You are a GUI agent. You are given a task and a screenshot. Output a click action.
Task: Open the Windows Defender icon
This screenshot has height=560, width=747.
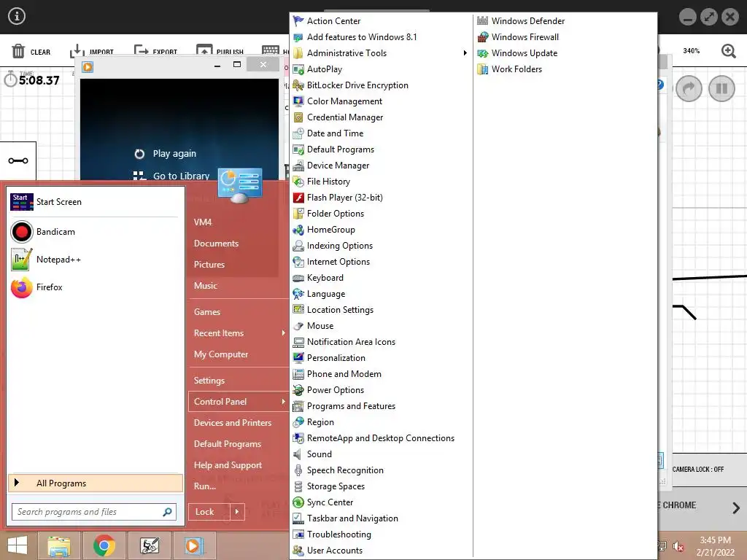click(483, 21)
